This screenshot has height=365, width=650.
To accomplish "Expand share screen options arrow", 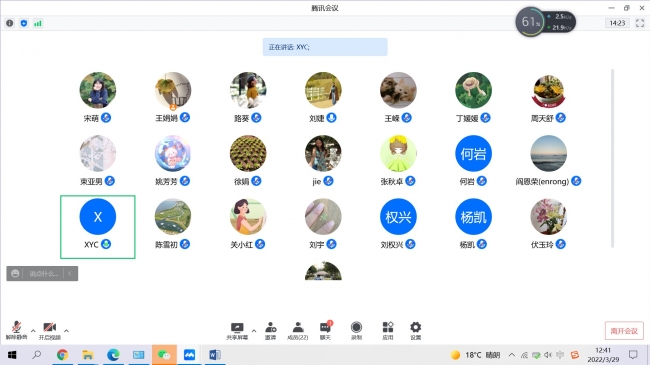I will click(x=254, y=331).
